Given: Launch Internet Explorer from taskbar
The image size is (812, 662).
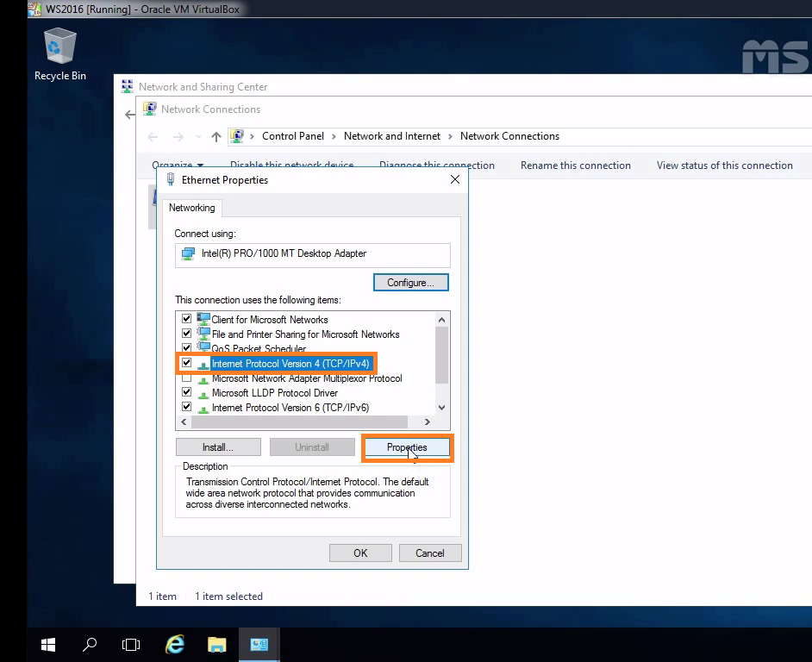Looking at the screenshot, I should 174,645.
